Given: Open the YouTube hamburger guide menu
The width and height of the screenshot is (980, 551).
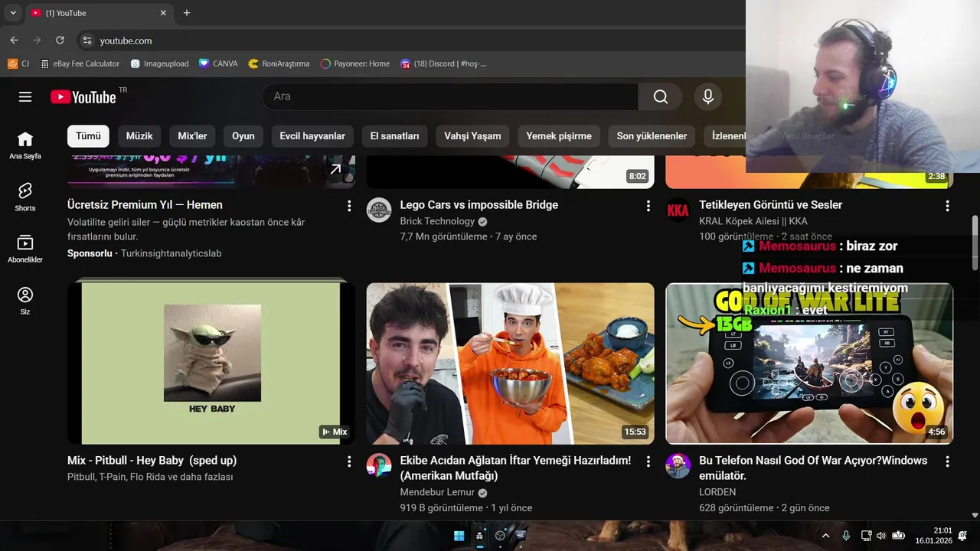Looking at the screenshot, I should click(25, 96).
